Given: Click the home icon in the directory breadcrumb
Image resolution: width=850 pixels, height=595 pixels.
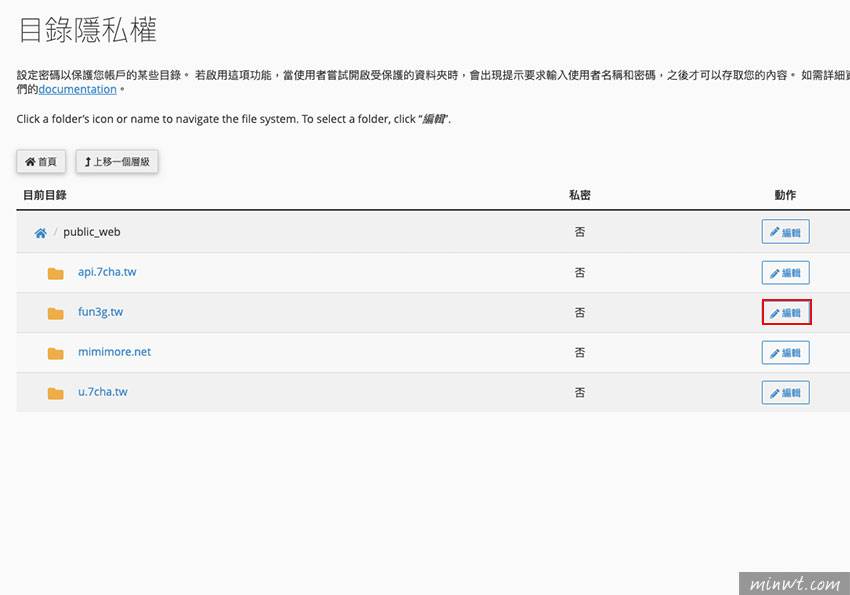Looking at the screenshot, I should point(41,233).
